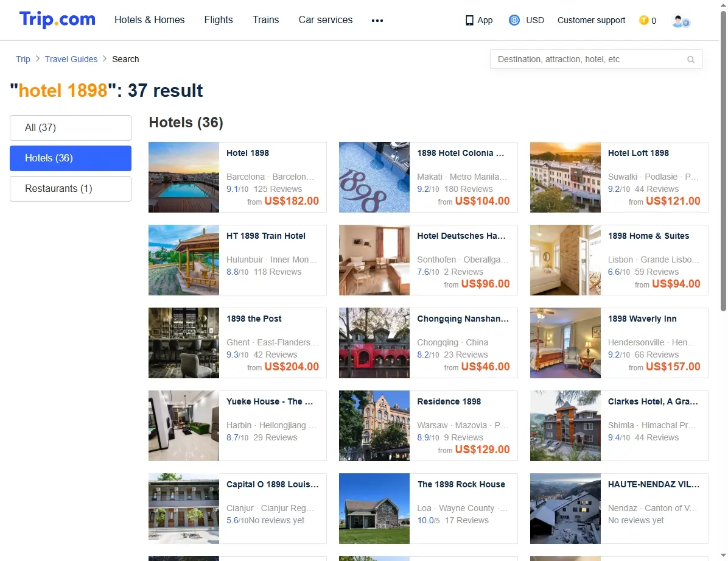This screenshot has height=561, width=728.
Task: Open Capital O 1898 thumbnail
Action: point(184,509)
